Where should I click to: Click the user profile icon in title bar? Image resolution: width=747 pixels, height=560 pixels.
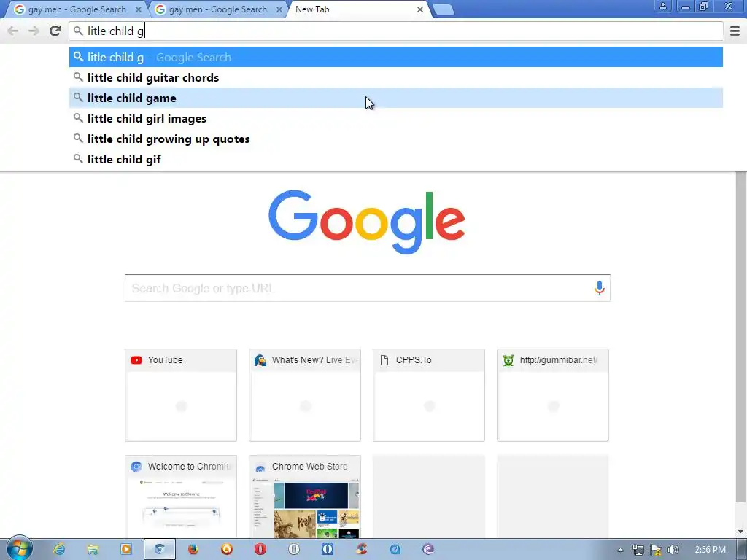click(x=662, y=6)
